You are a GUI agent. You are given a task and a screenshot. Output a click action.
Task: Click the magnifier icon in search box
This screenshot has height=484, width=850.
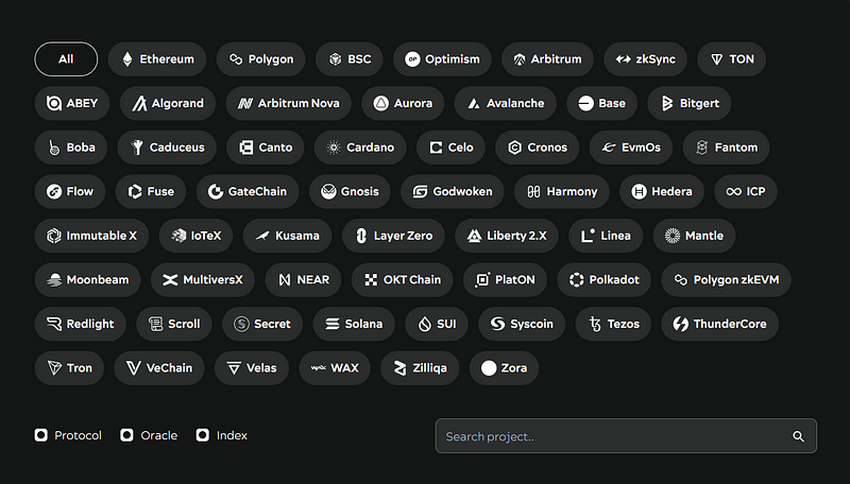pyautogui.click(x=798, y=436)
